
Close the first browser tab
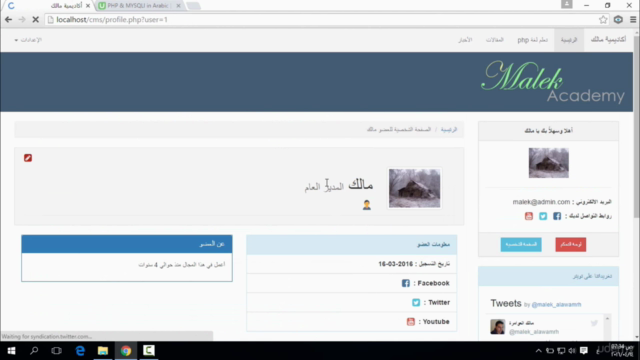pos(87,6)
